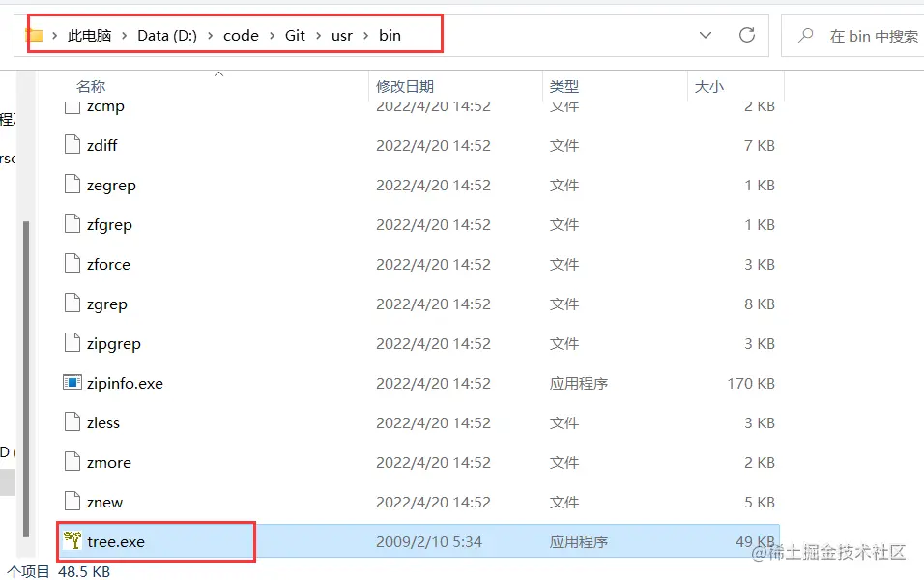Screen dimensions: 924x580
Task: Select the zegrep file name
Action: click(x=111, y=186)
